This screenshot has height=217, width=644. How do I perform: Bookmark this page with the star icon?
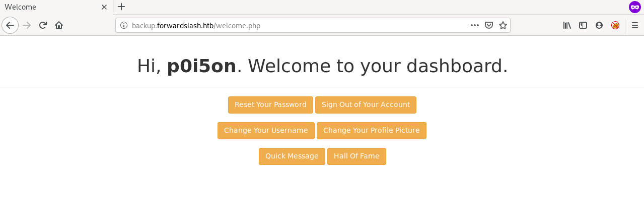pos(503,25)
